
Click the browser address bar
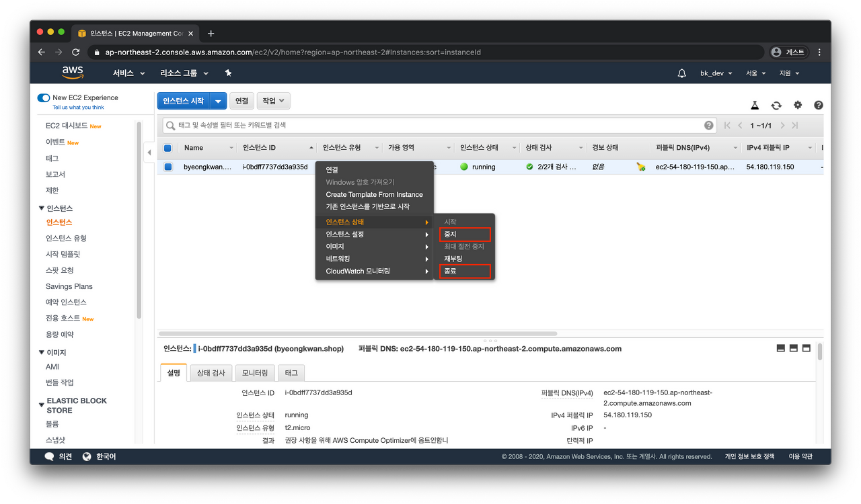tap(427, 52)
